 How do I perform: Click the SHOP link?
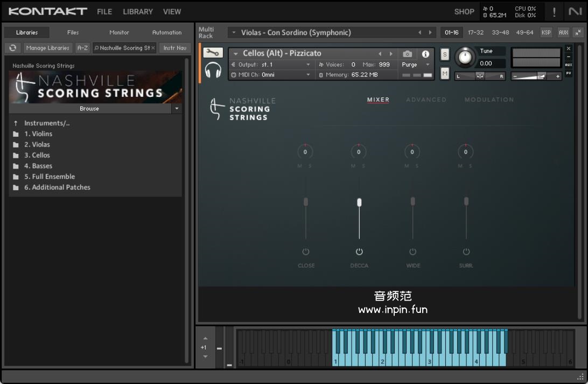tap(464, 11)
